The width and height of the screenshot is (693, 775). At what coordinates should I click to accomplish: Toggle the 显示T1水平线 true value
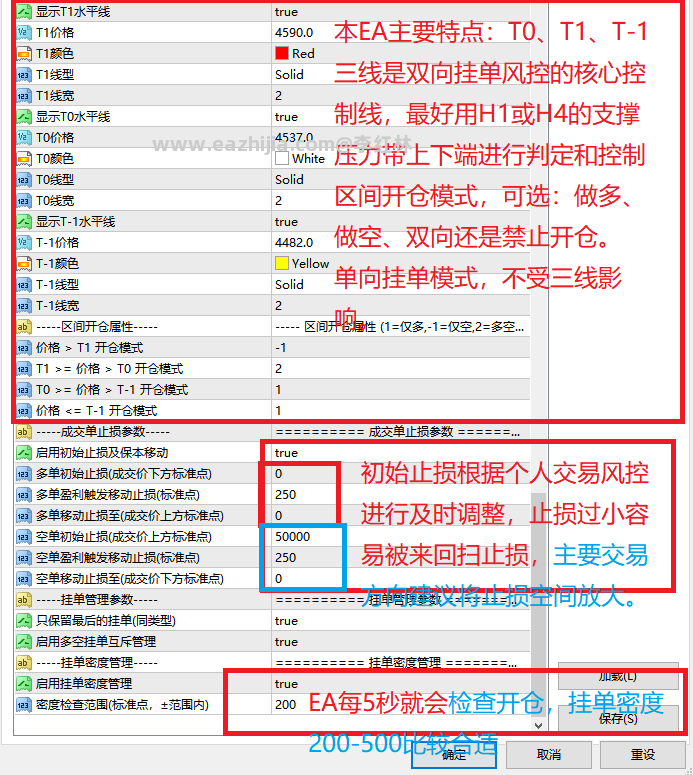point(286,11)
